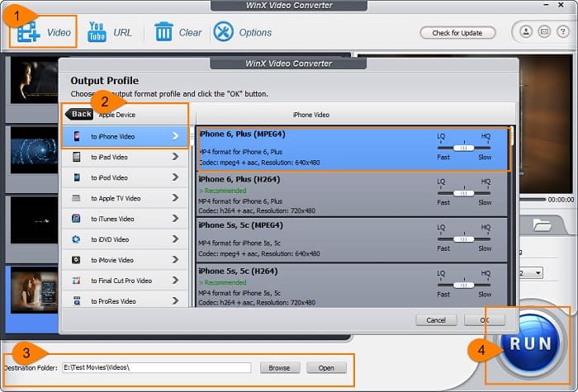
Task: Expand the to iPhone Video arrow
Action: point(175,136)
